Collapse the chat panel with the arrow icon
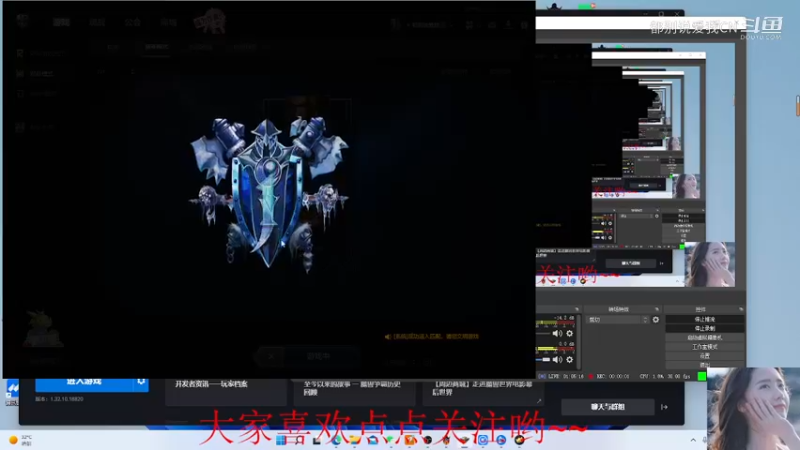 point(664,407)
